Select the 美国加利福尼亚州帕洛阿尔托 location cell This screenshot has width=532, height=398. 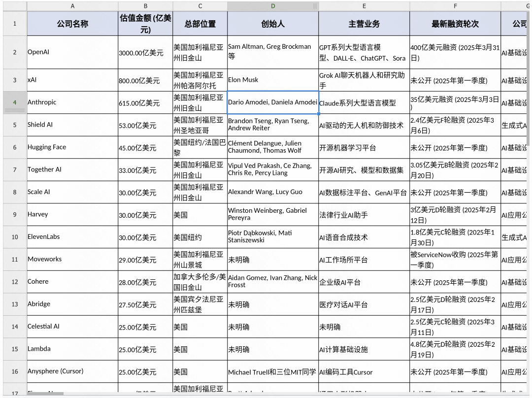click(200, 80)
